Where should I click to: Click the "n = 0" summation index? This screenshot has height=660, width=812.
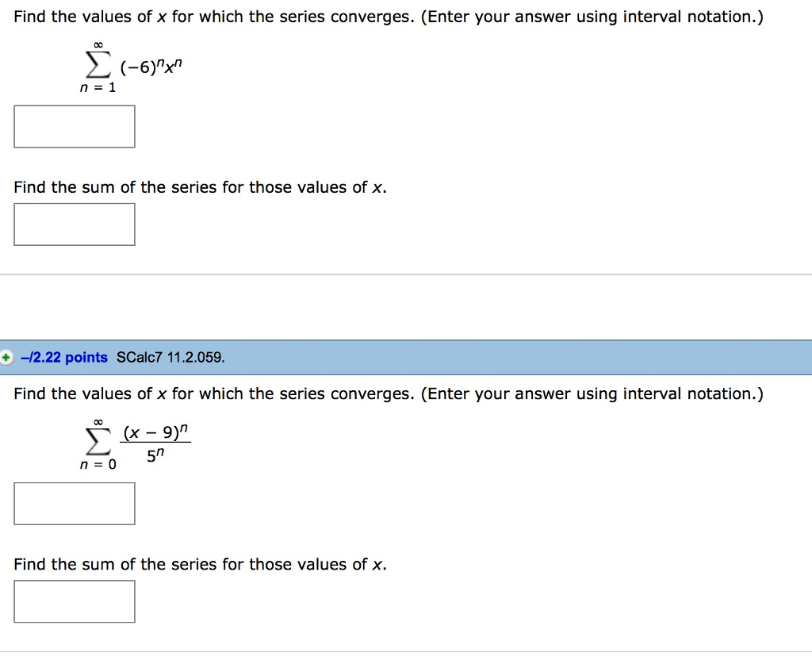(99, 465)
